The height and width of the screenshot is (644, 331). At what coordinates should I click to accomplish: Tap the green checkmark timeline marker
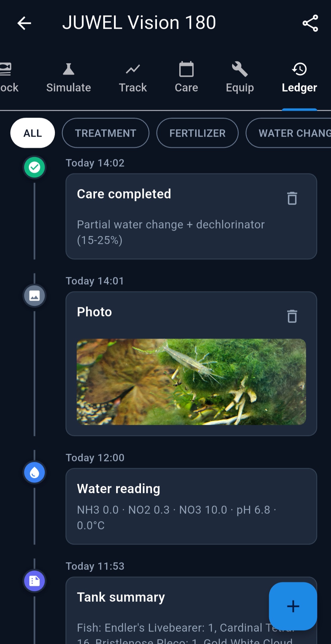point(35,167)
